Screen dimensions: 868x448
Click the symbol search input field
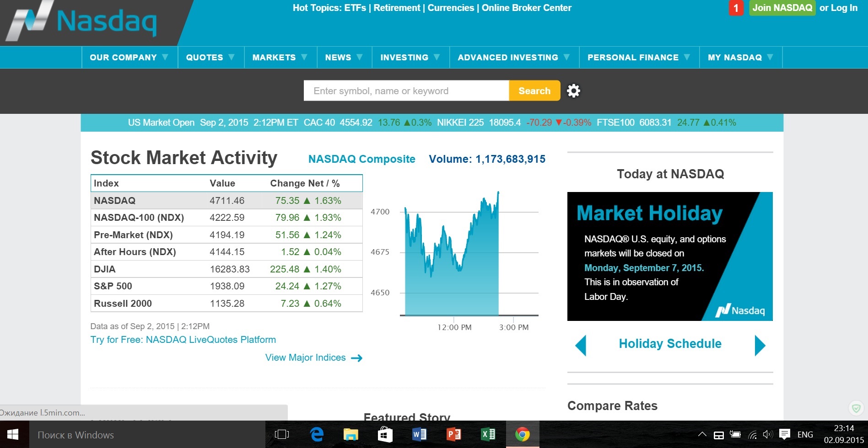tap(406, 91)
